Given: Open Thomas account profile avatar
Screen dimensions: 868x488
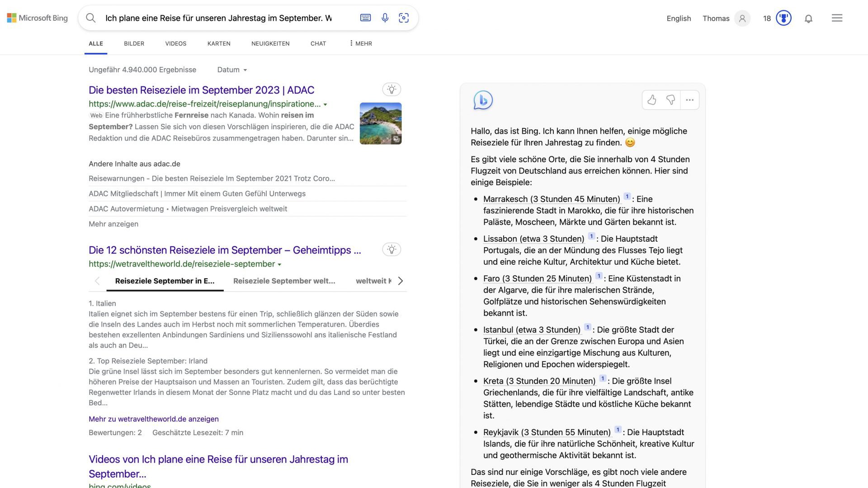Looking at the screenshot, I should point(742,19).
